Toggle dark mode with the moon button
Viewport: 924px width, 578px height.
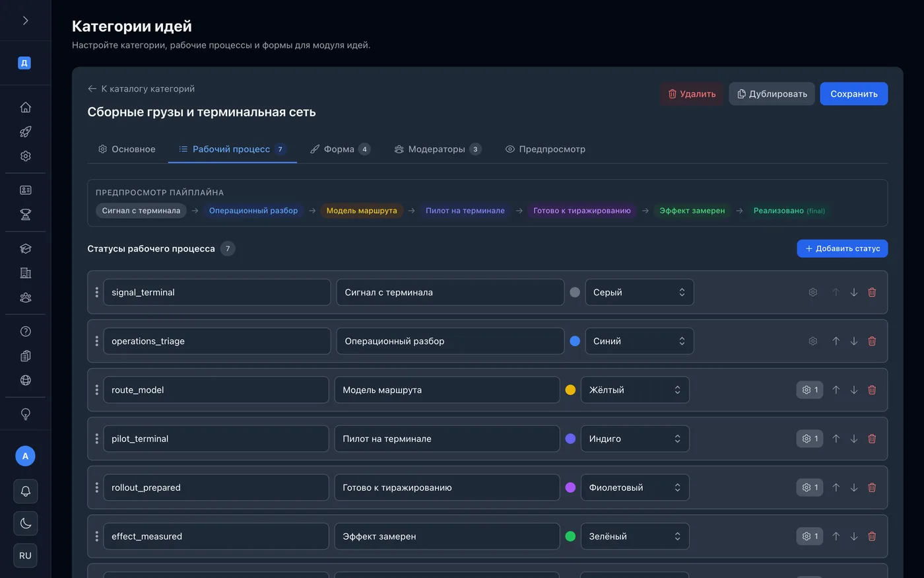click(x=25, y=523)
